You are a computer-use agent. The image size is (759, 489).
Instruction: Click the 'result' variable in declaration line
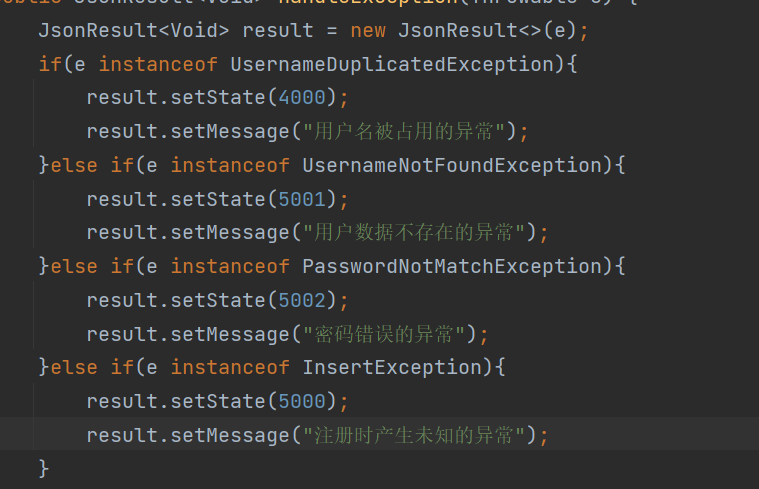pyautogui.click(x=278, y=31)
